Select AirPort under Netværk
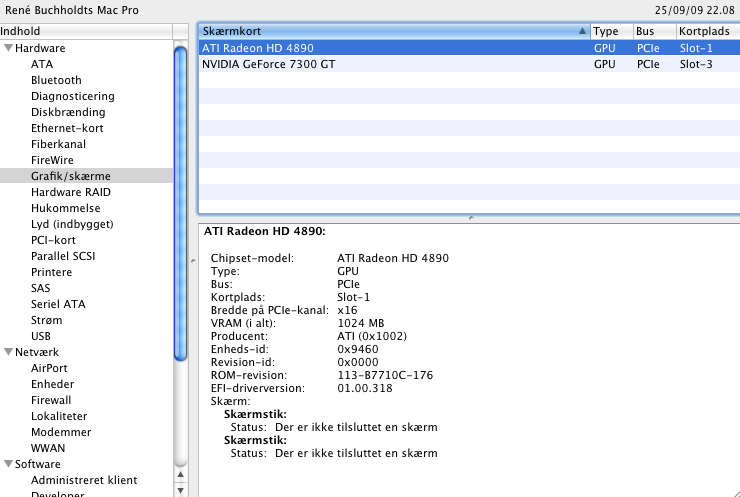Image resolution: width=740 pixels, height=497 pixels. pyautogui.click(x=49, y=368)
